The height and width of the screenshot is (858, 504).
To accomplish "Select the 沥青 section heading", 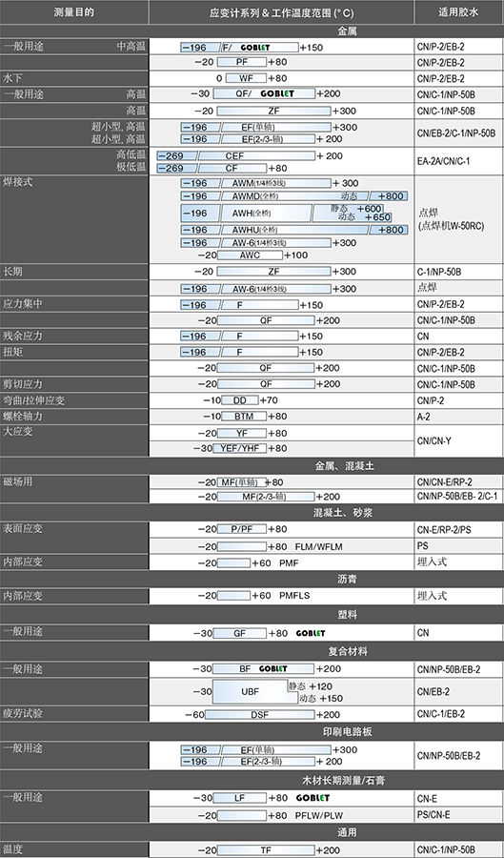I will (x=347, y=579).
